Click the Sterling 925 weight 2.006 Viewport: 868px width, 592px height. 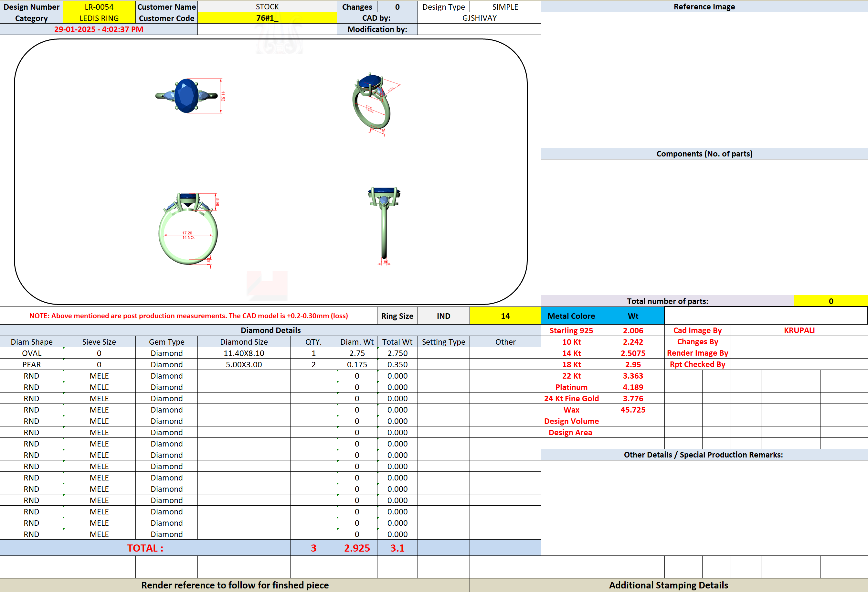(633, 330)
